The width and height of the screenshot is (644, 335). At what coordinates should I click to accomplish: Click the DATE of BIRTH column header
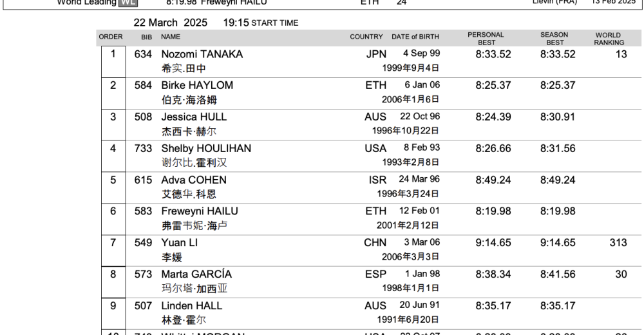pyautogui.click(x=416, y=37)
